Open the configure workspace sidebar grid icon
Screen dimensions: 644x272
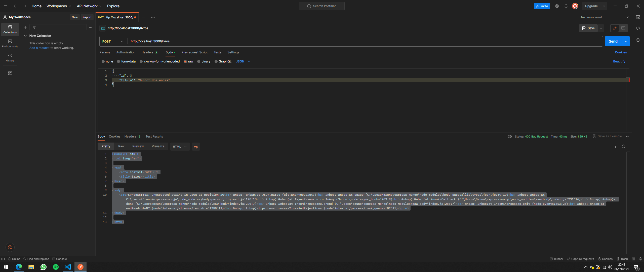tap(10, 73)
